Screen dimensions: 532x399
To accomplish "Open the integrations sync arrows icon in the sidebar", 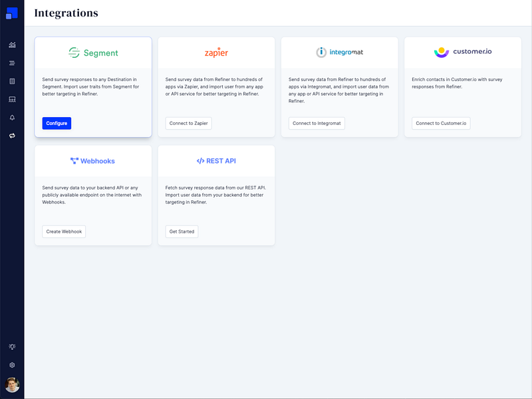I will (x=12, y=136).
